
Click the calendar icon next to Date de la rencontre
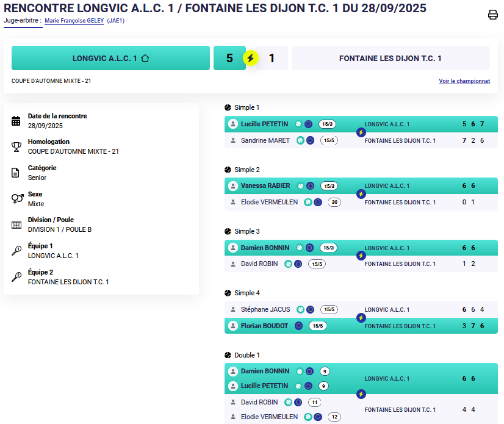click(x=16, y=121)
